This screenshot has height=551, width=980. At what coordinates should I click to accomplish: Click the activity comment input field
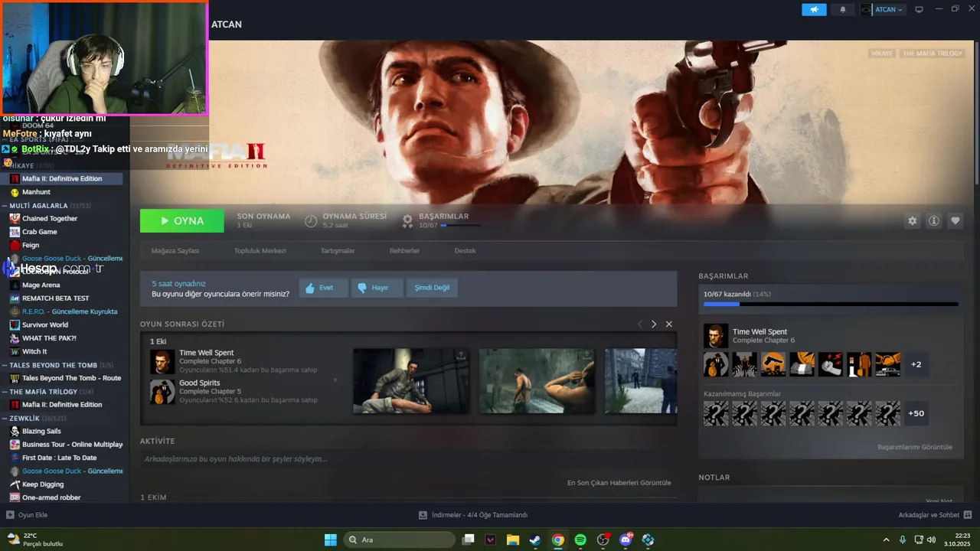coord(408,459)
